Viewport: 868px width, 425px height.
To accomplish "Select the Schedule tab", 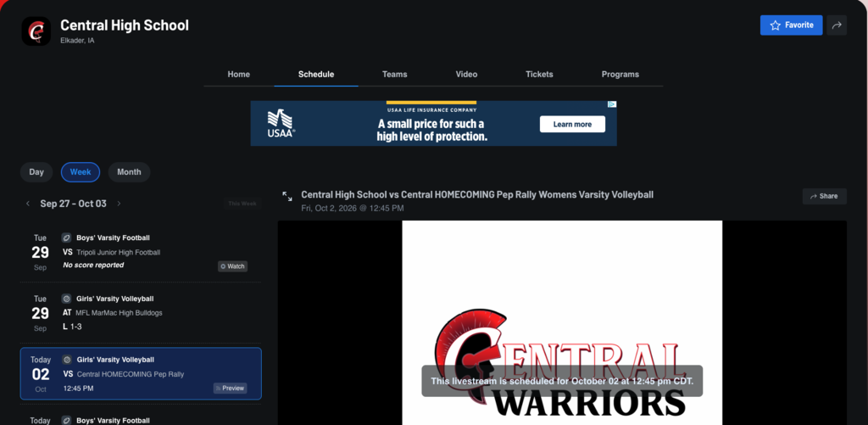I will [x=316, y=75].
